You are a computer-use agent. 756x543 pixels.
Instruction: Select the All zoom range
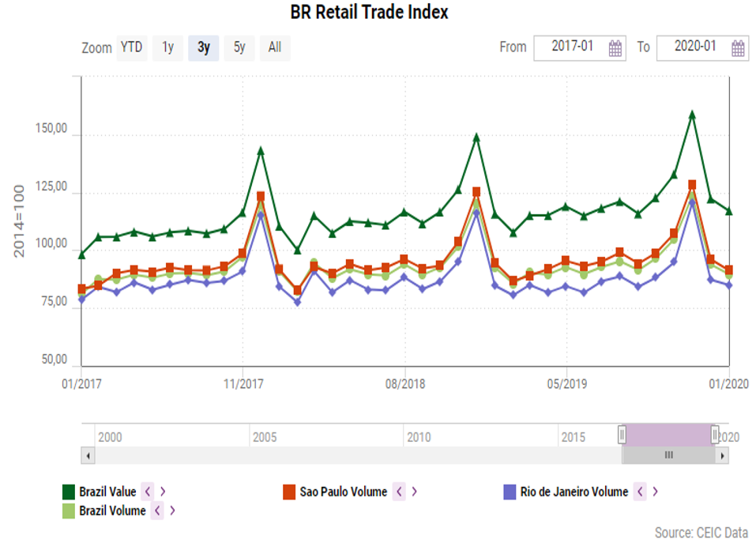(x=275, y=47)
